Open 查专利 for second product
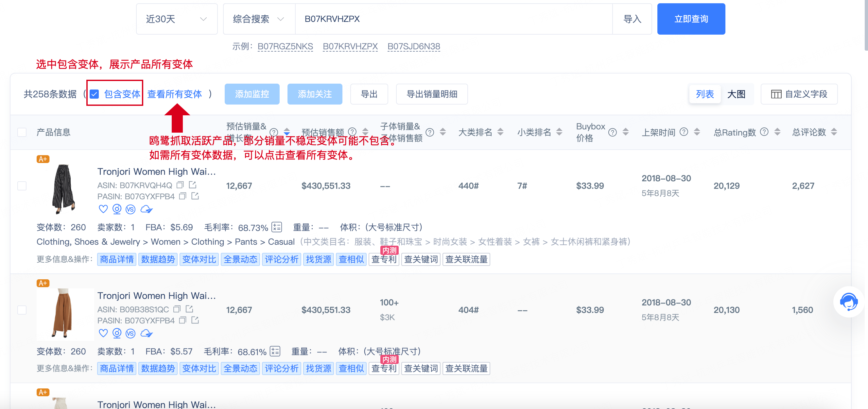The width and height of the screenshot is (868, 409). click(384, 368)
